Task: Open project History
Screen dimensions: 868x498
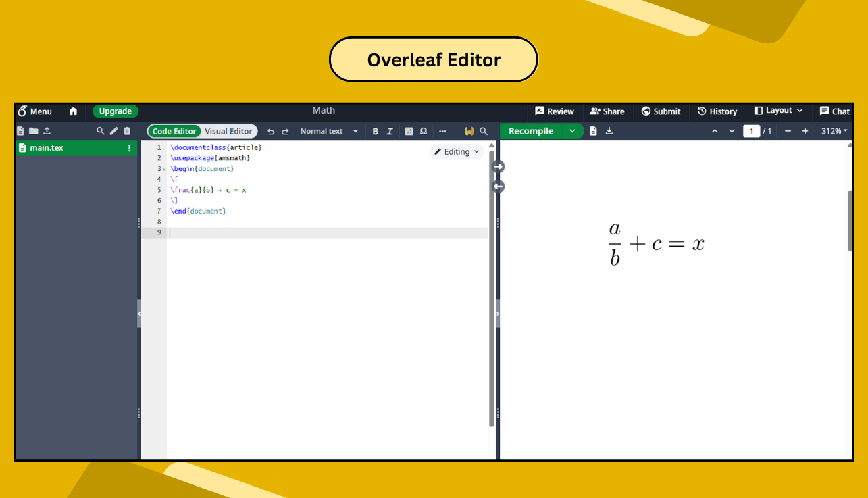Action: [717, 111]
